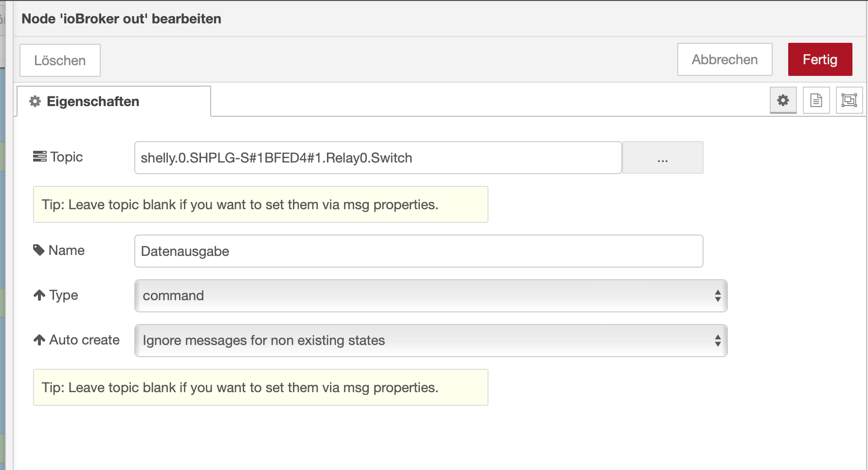Browse topics with the ellipsis button

coord(662,158)
